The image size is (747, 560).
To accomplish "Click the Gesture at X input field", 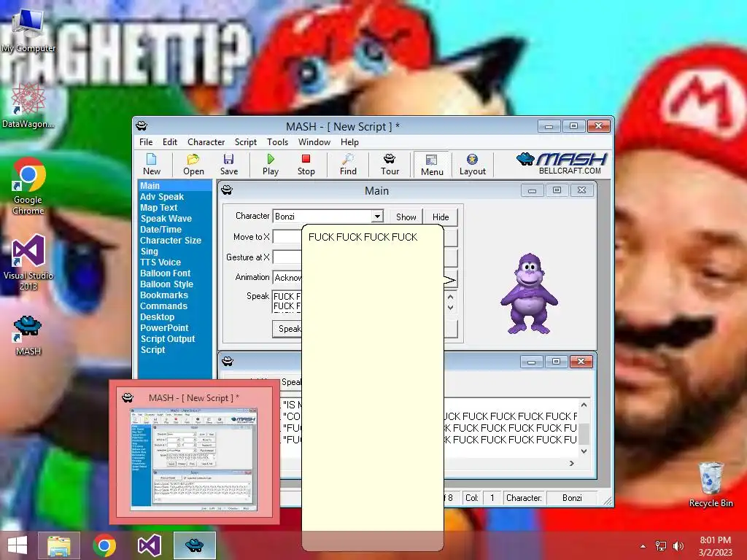I will pos(287,257).
